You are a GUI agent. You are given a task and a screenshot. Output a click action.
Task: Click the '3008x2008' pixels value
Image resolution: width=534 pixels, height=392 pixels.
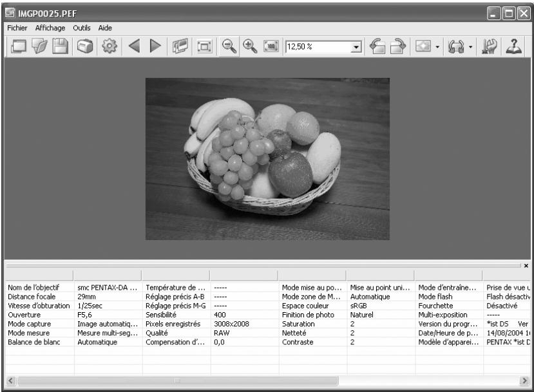[231, 324]
